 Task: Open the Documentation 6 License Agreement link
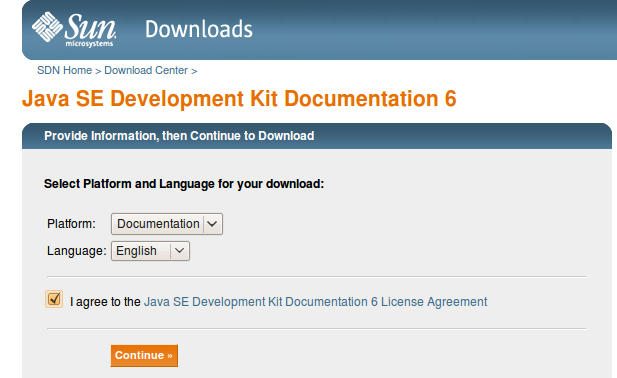tap(316, 302)
